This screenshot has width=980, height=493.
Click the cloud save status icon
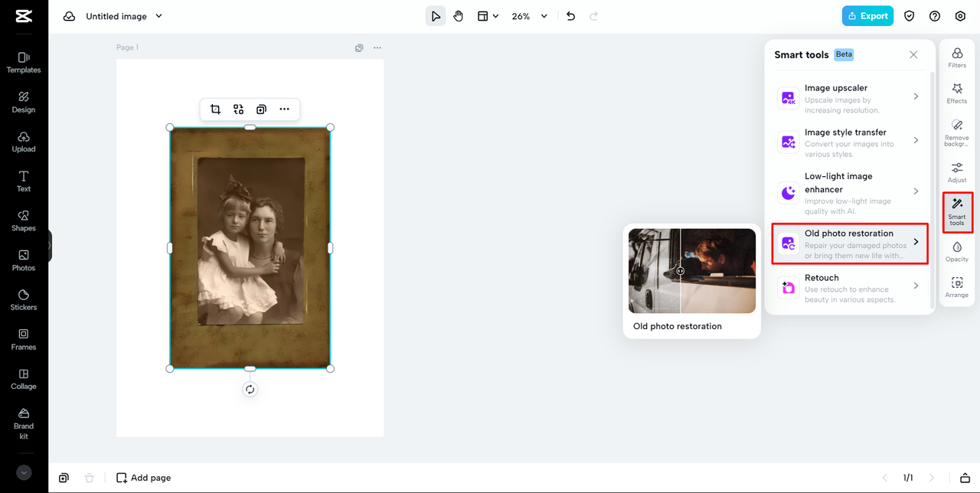tap(69, 16)
